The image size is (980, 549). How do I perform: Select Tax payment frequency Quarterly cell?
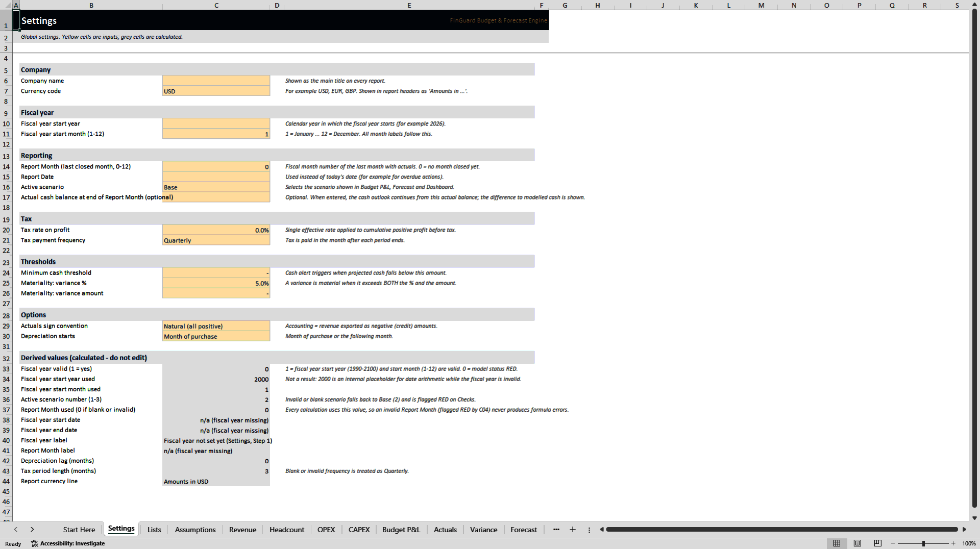click(x=216, y=240)
